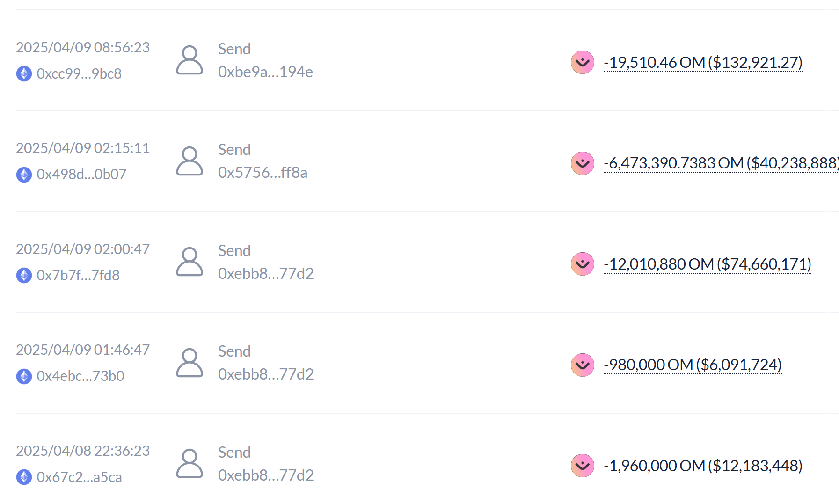Screen dimensions: 839x504
Task: Click the Ethereum icon beside 0xcc99...9bc8
Action: 24,73
